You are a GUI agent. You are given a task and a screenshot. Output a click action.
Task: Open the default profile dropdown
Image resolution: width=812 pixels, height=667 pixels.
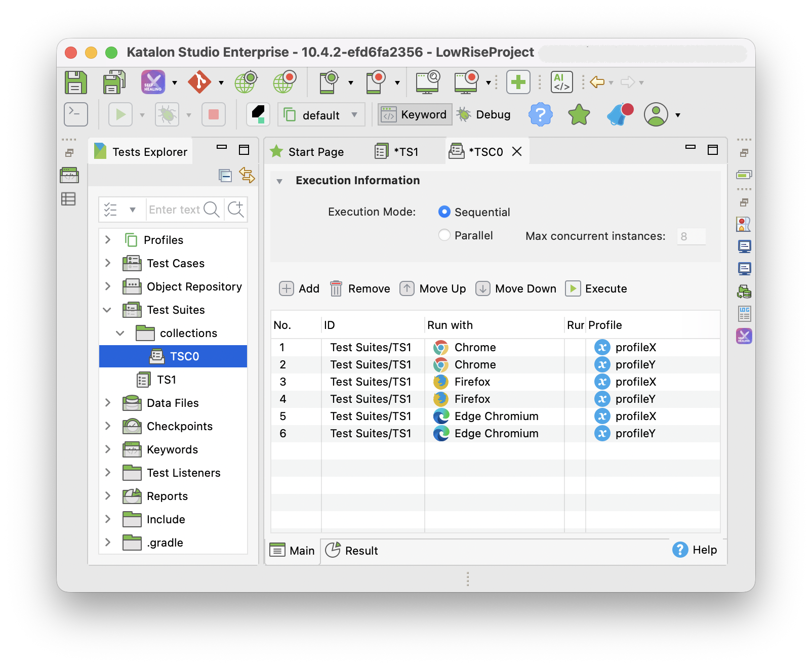(321, 115)
